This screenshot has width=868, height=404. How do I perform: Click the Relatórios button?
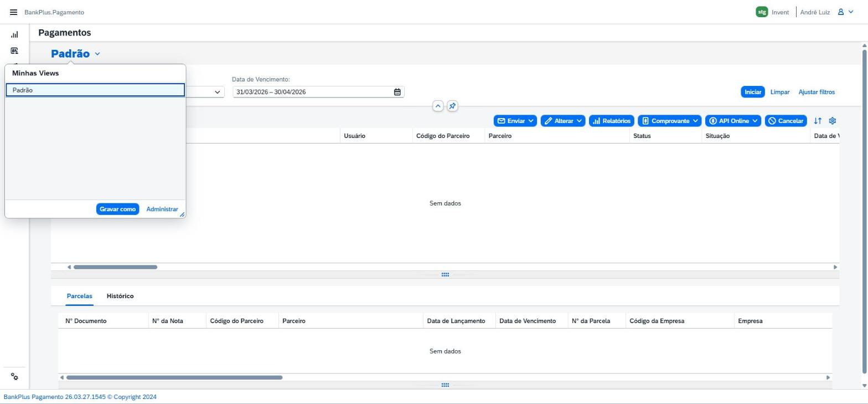(611, 121)
